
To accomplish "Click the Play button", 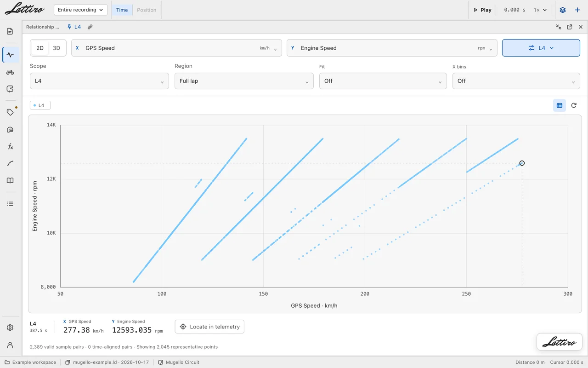I will coord(482,10).
